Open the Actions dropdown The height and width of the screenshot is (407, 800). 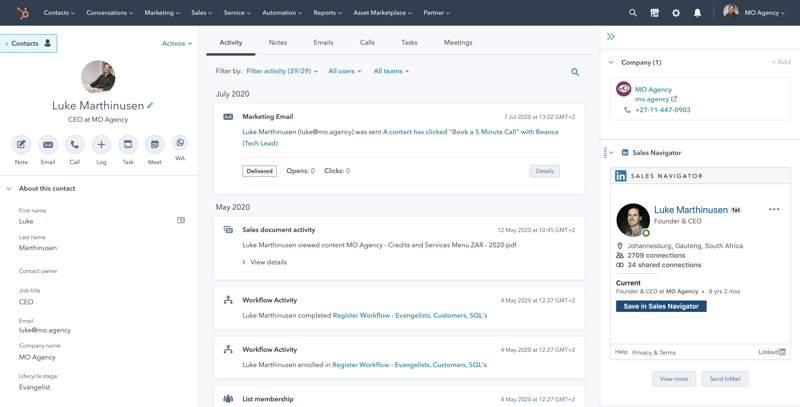177,43
